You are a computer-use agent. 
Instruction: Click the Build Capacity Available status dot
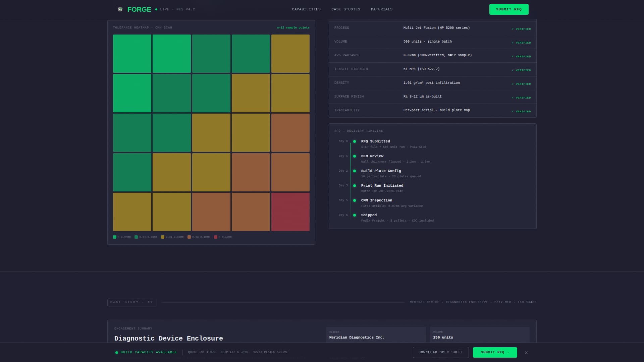tap(116, 352)
